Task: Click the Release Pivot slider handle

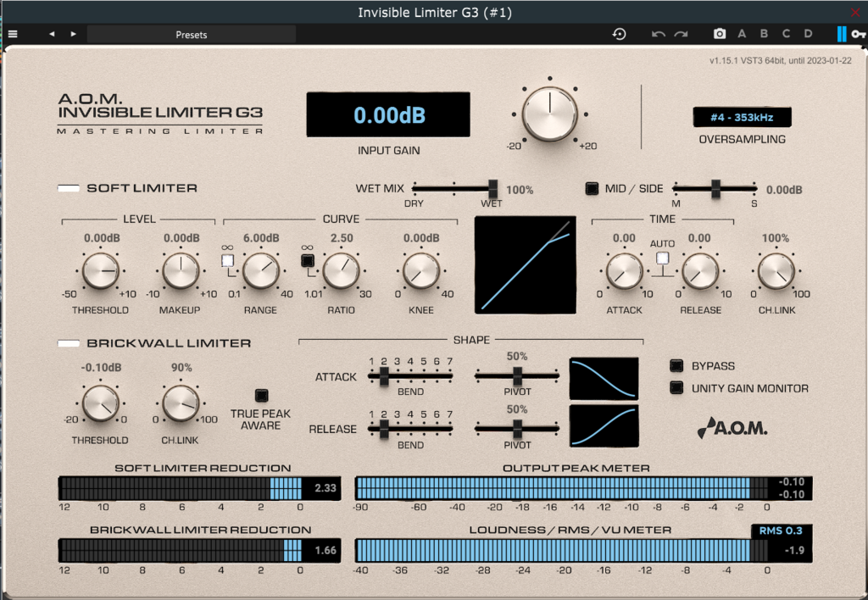Action: click(x=517, y=429)
